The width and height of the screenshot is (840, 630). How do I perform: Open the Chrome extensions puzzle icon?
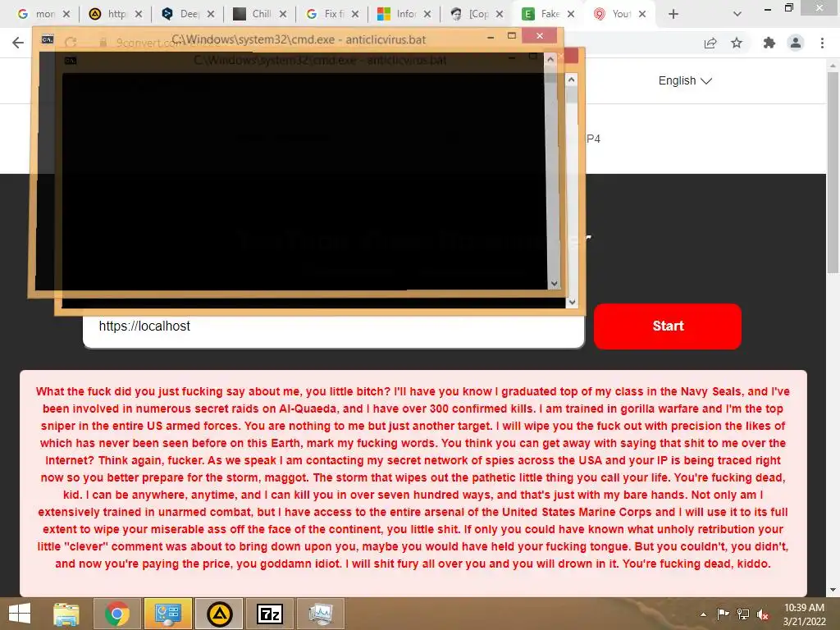pyautogui.click(x=769, y=43)
